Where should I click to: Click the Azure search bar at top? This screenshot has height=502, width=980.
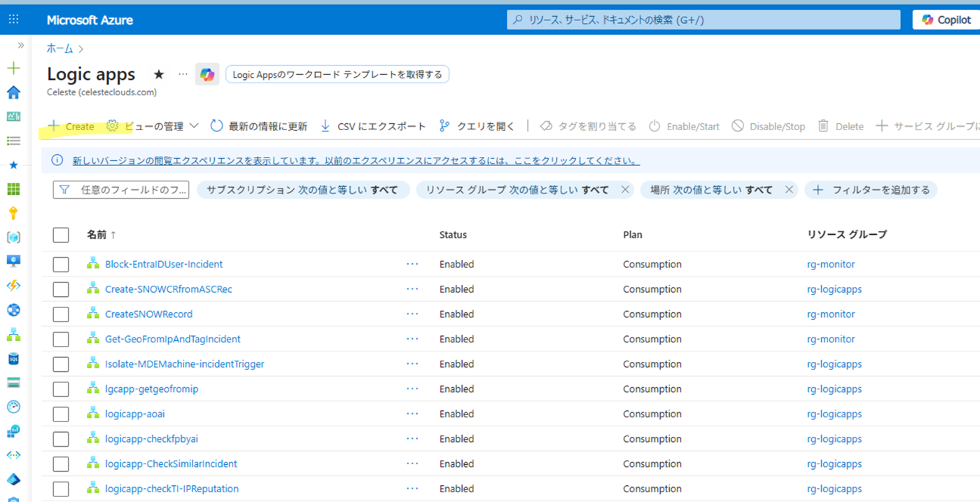[702, 19]
